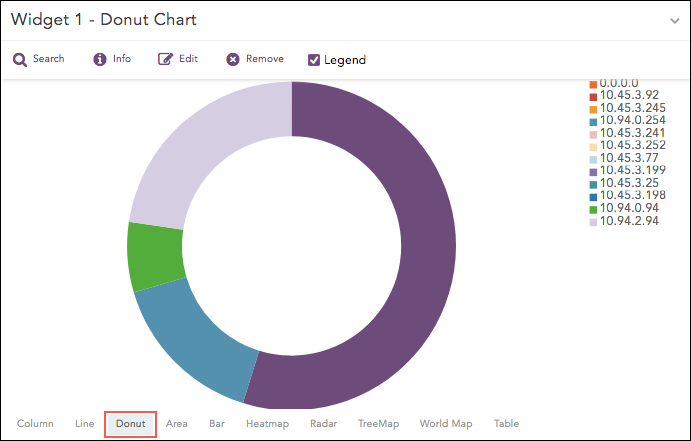This screenshot has width=691, height=441.
Task: Switch to TreeMap visualization
Action: click(379, 424)
